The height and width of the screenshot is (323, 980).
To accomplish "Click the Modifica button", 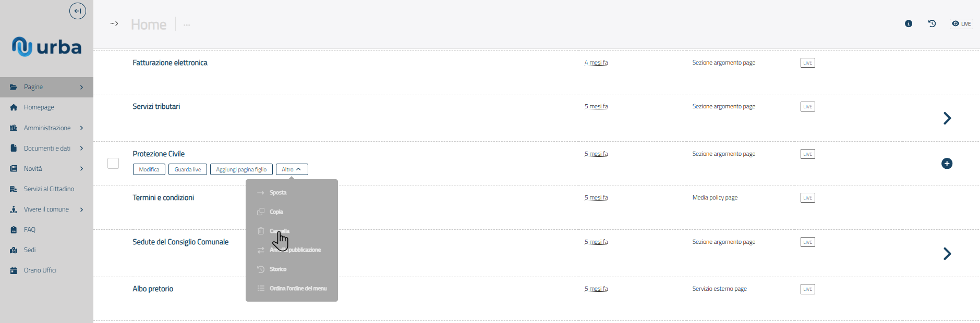I will [149, 169].
